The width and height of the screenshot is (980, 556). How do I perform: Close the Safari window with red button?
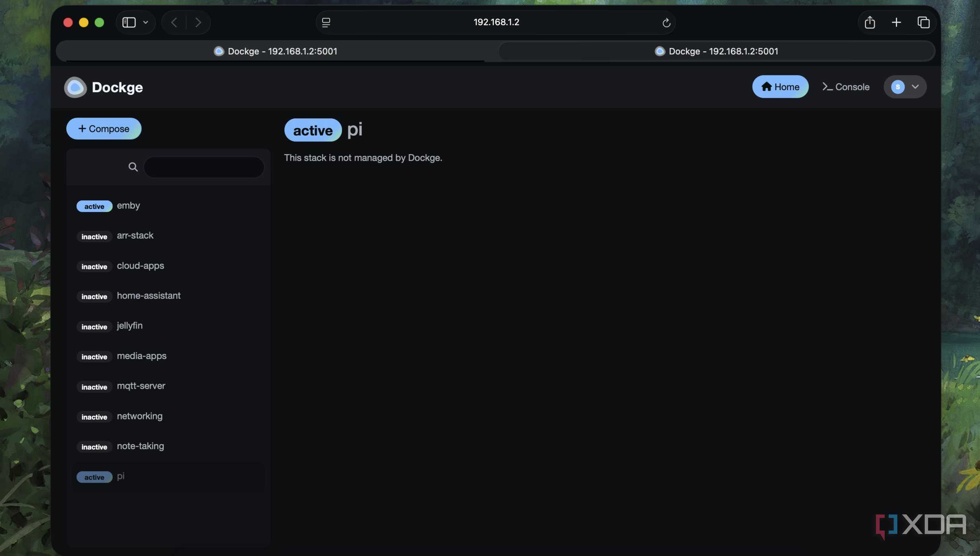(68, 22)
